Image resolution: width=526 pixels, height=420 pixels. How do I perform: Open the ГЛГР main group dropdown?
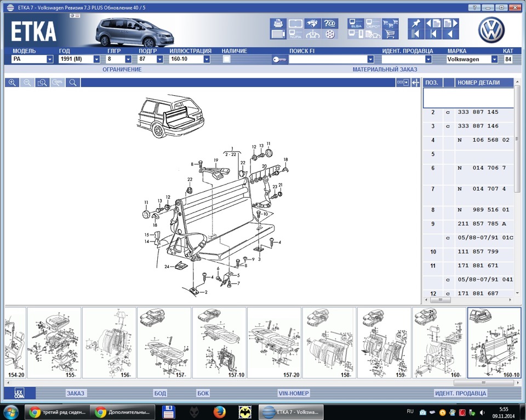(128, 59)
